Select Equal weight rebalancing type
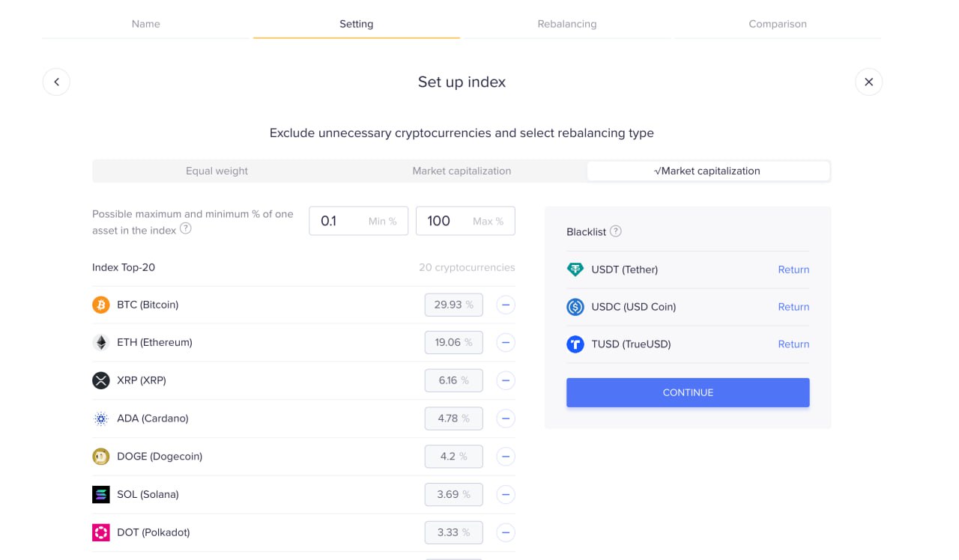The width and height of the screenshot is (959, 560). (x=217, y=171)
